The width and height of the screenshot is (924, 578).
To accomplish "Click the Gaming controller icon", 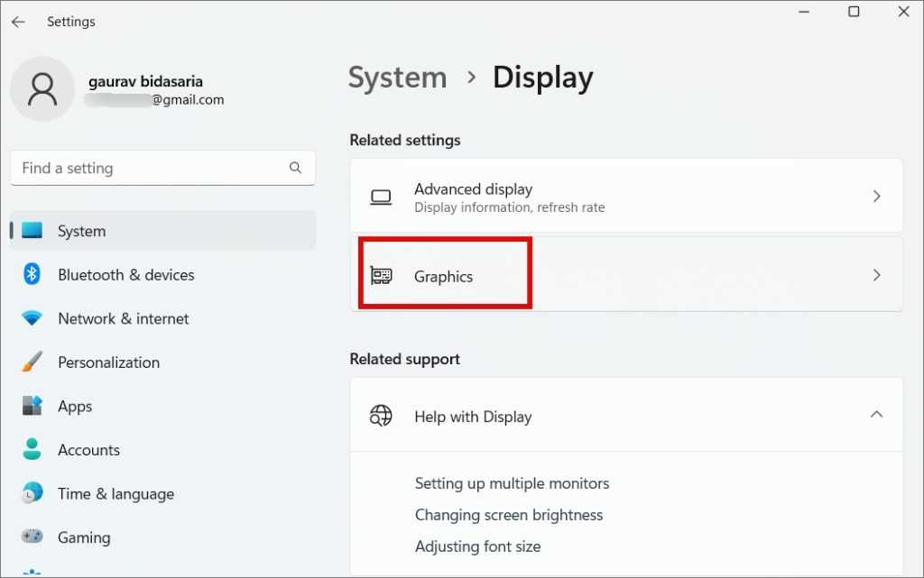I will pyautogui.click(x=32, y=537).
